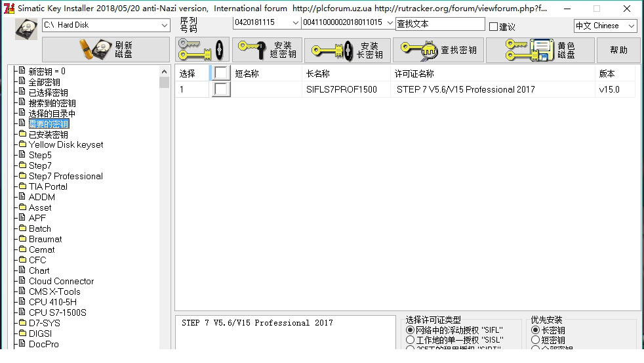Click the Chart document icon

click(22, 270)
